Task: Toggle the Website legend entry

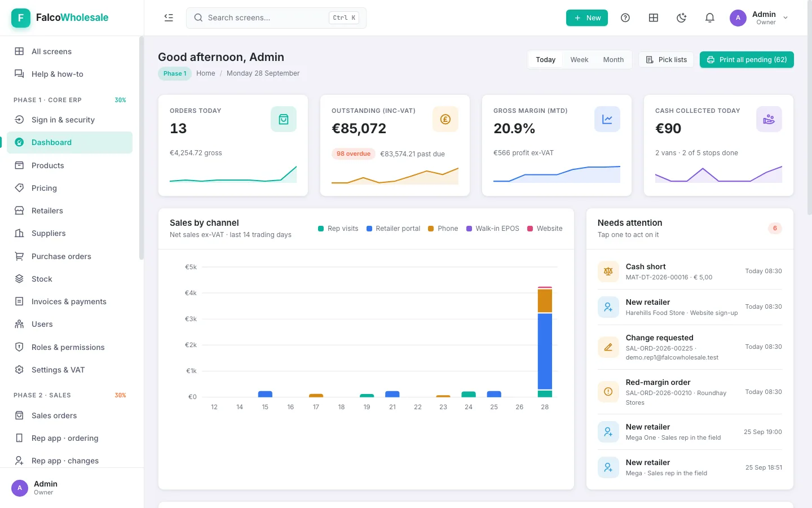Action: click(x=545, y=229)
